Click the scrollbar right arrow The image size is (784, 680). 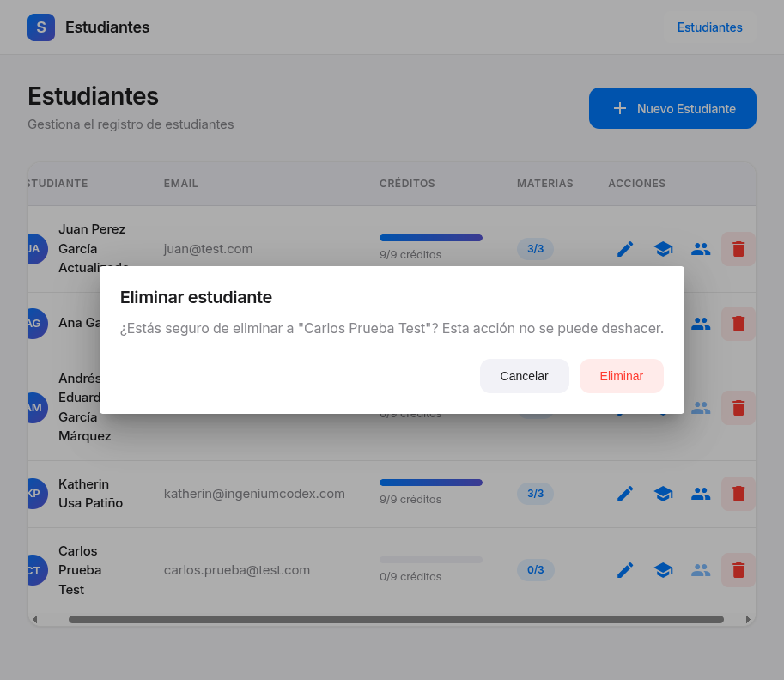(x=748, y=619)
